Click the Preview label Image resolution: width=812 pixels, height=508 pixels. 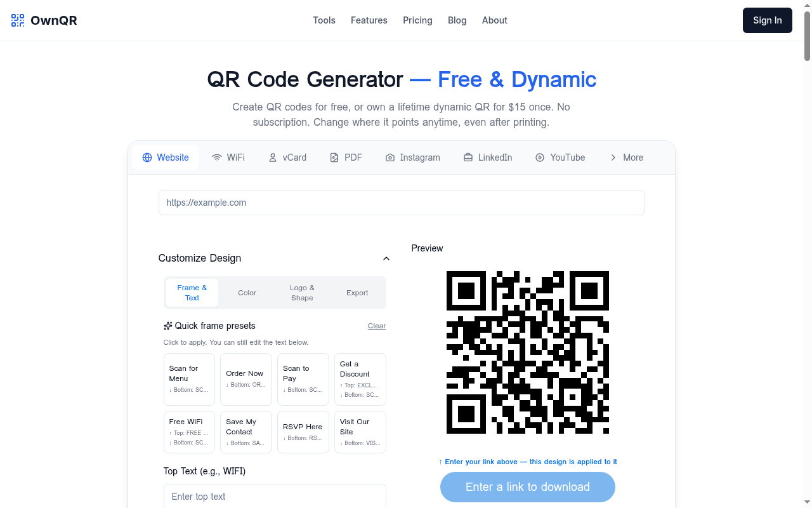click(x=427, y=248)
